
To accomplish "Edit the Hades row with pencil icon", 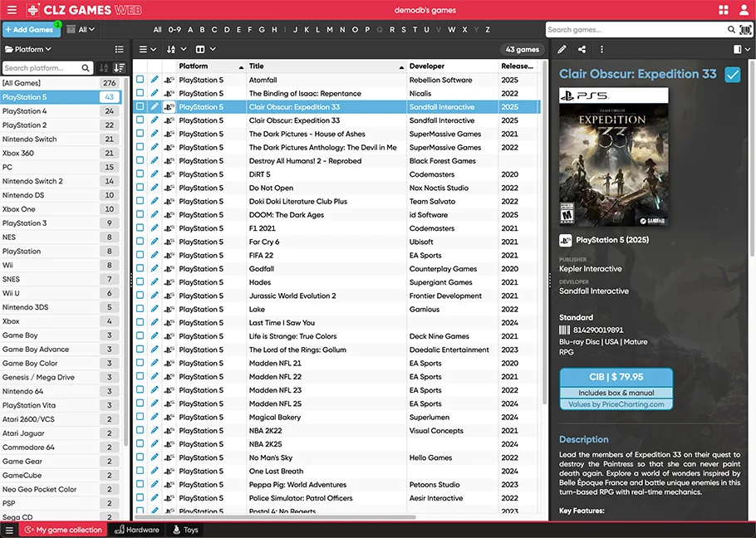I will (155, 281).
